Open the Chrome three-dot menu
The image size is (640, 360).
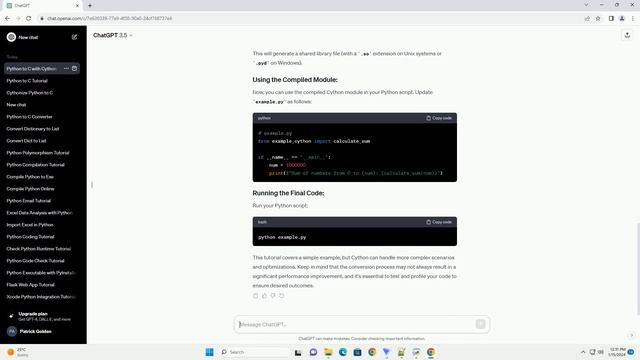[633, 18]
